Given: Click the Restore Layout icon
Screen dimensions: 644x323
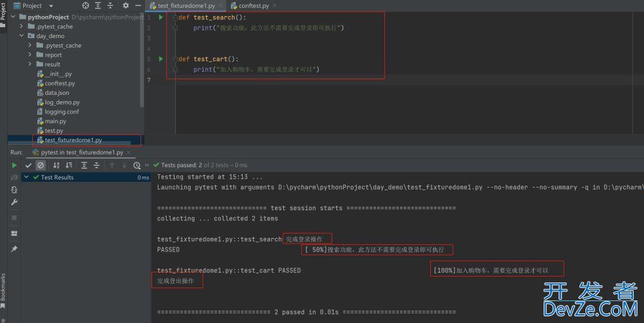Looking at the screenshot, I should pyautogui.click(x=14, y=233).
